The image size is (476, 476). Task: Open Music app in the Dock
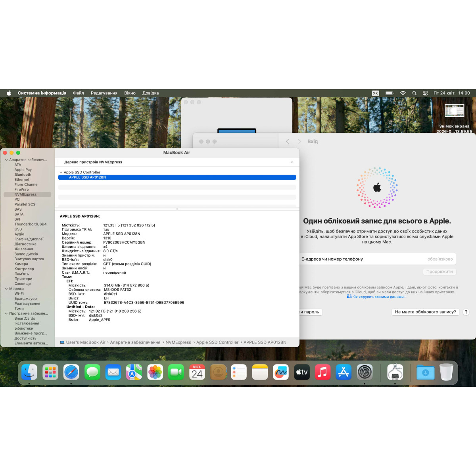[323, 372]
